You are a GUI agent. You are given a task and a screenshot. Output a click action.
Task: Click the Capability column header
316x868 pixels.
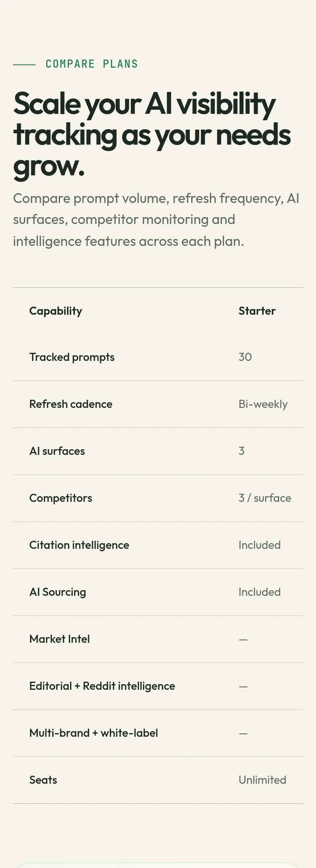click(56, 311)
